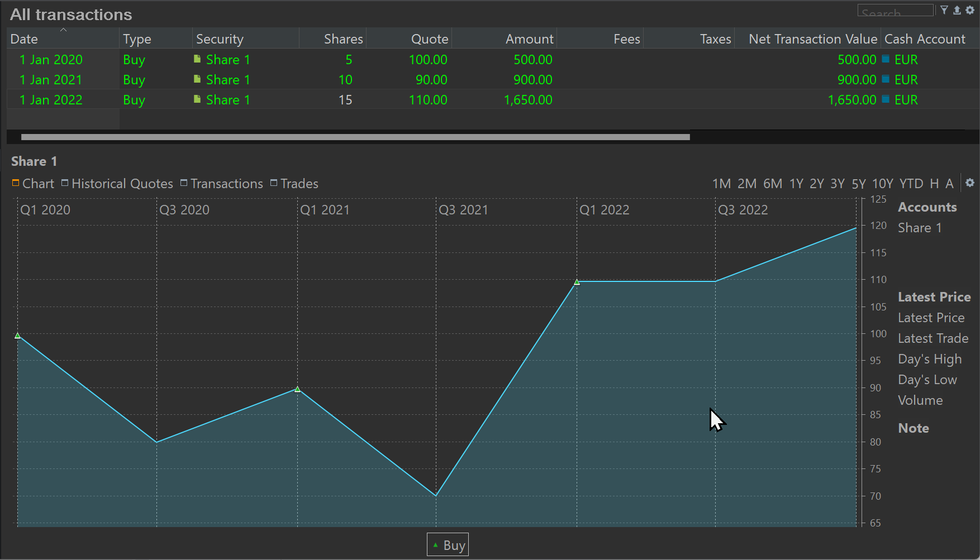The width and height of the screenshot is (980, 560).
Task: Click the export data icon
Action: click(x=957, y=10)
